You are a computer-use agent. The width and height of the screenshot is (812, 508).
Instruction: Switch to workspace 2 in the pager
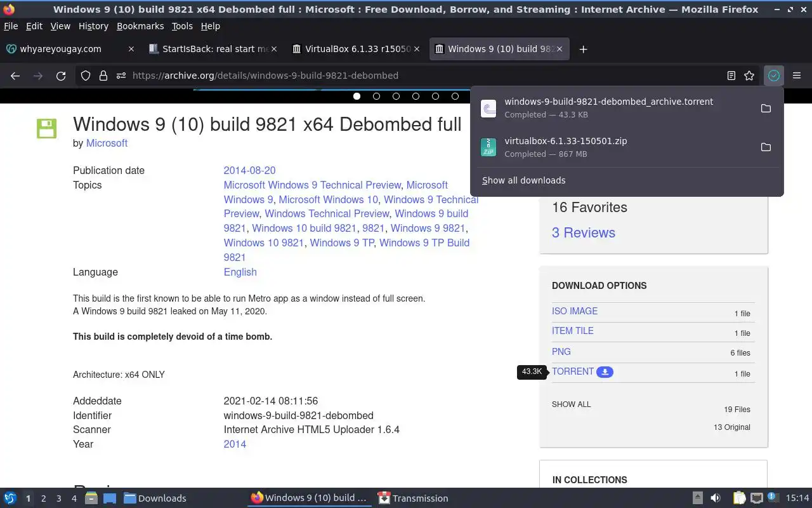(43, 498)
